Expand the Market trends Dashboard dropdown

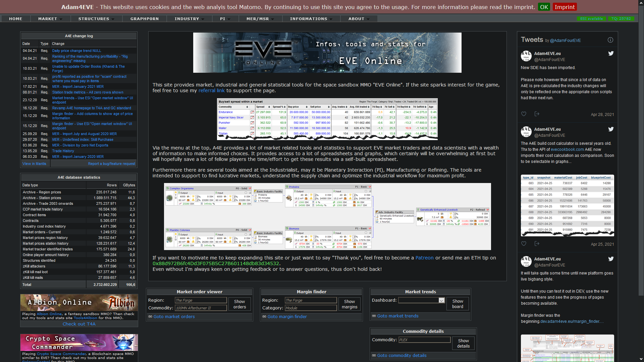(x=441, y=300)
